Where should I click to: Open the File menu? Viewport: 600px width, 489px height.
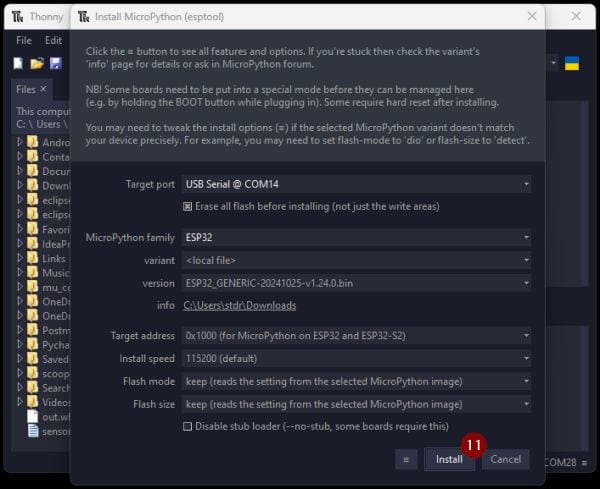[24, 41]
